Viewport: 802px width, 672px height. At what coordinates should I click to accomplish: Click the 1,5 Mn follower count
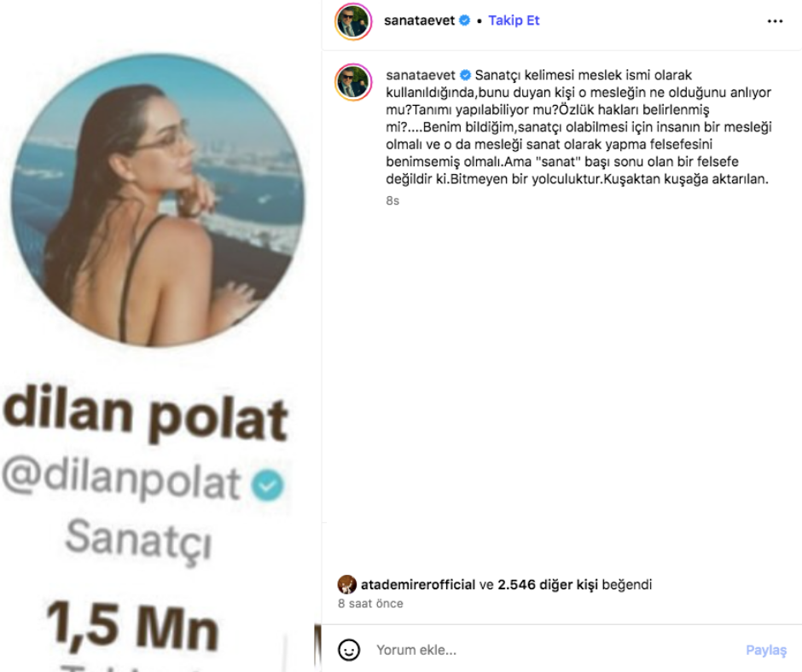132,626
